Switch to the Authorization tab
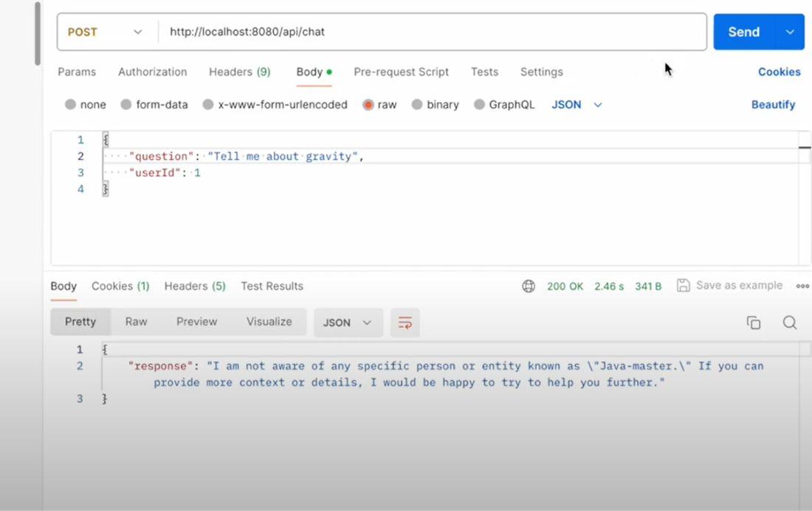The image size is (812, 511). pos(152,72)
